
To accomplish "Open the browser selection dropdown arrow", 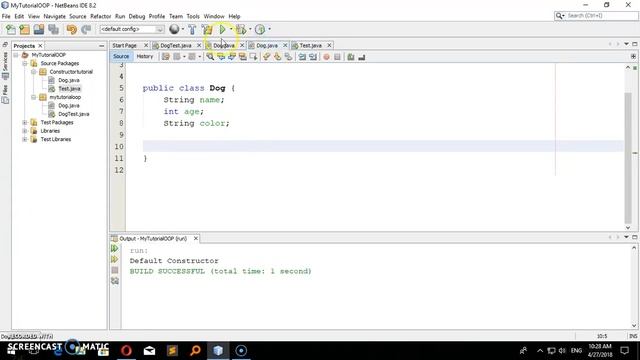I will (x=182, y=29).
